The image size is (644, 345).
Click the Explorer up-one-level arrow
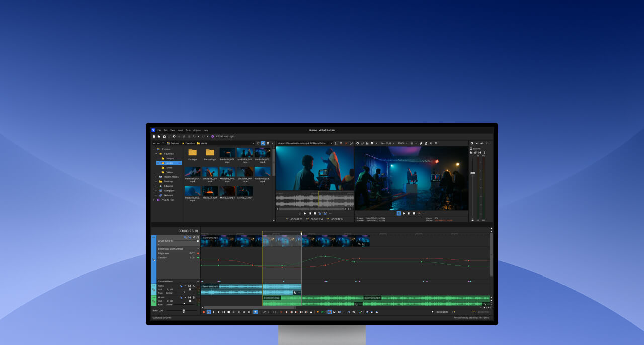(x=163, y=143)
